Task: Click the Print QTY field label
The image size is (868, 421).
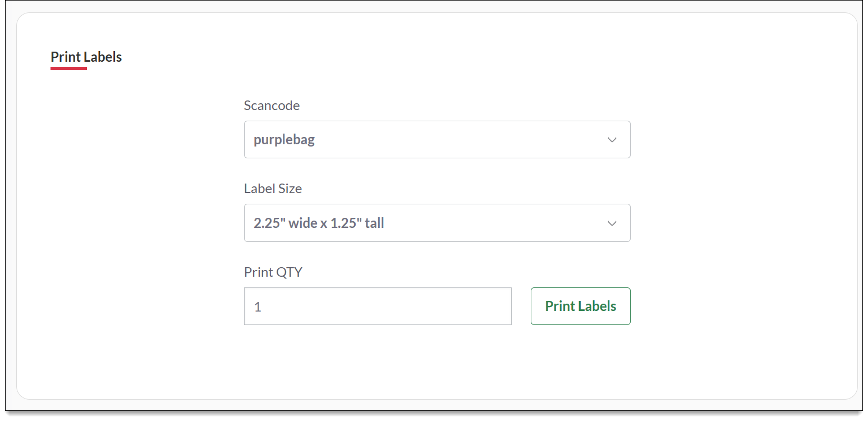Action: pyautogui.click(x=273, y=272)
